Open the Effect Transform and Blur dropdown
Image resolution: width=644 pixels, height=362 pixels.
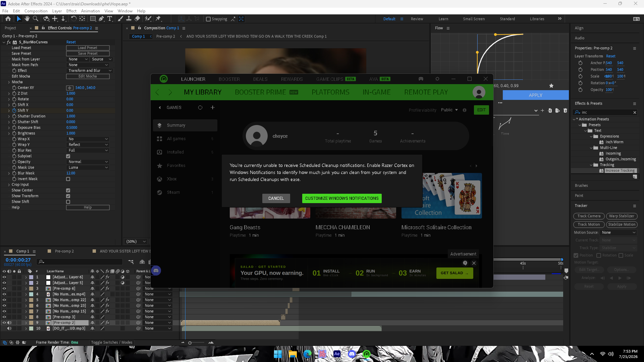pyautogui.click(x=90, y=71)
